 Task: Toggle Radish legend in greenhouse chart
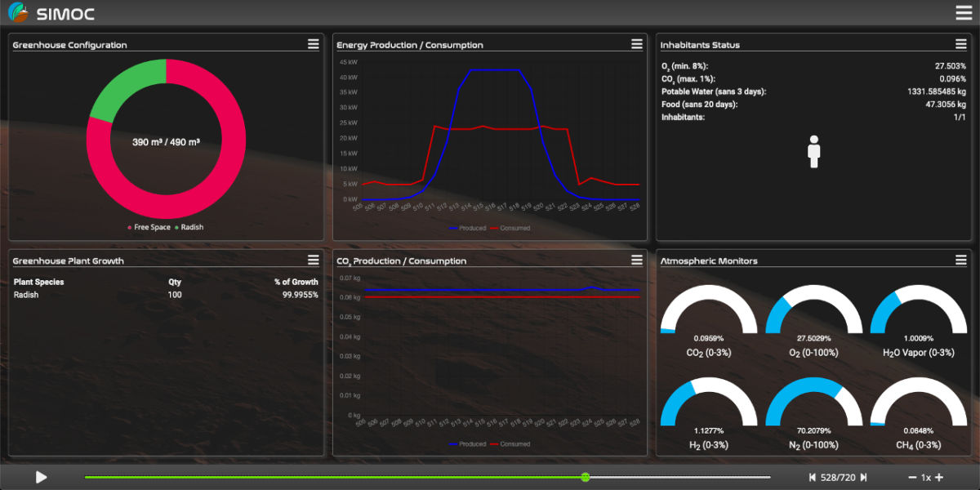189,227
